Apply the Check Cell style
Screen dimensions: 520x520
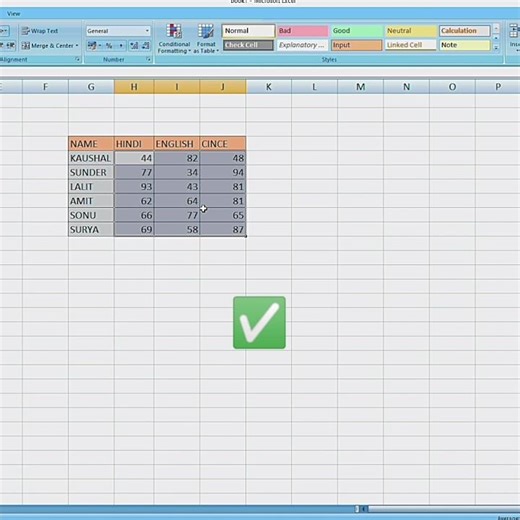point(248,45)
